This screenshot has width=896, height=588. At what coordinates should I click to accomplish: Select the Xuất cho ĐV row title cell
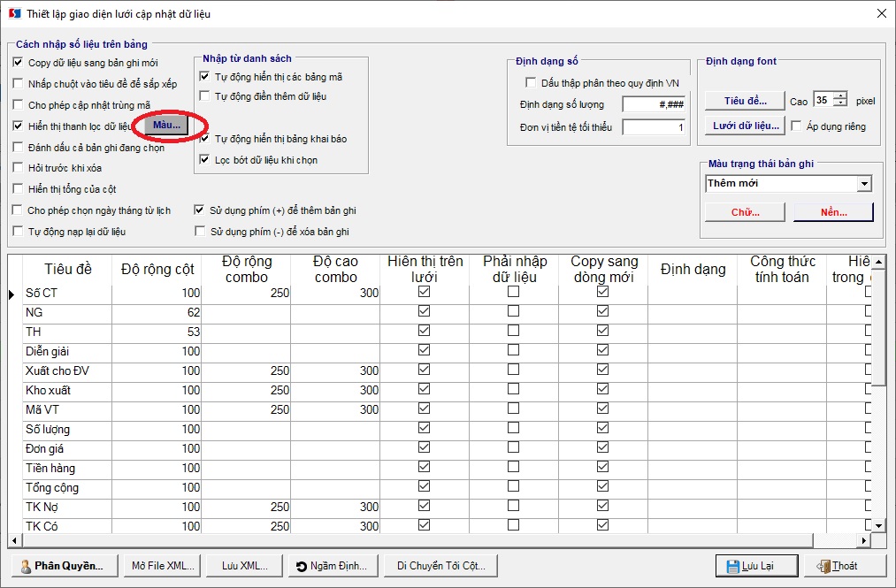[x=67, y=370]
